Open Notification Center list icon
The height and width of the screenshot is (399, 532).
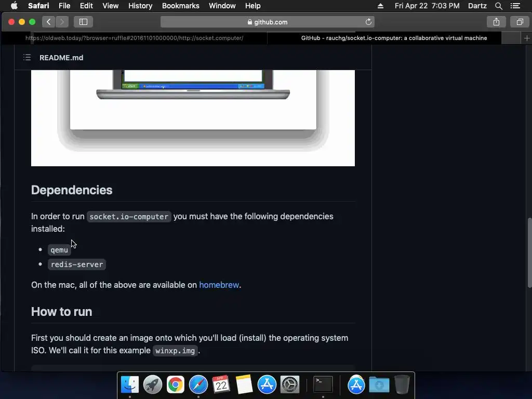515,6
